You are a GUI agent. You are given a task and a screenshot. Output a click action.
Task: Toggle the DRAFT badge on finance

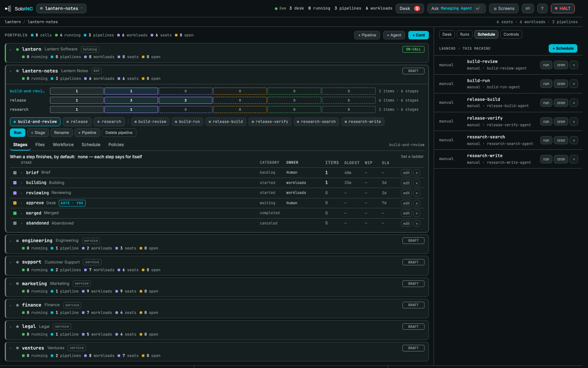[413, 305]
